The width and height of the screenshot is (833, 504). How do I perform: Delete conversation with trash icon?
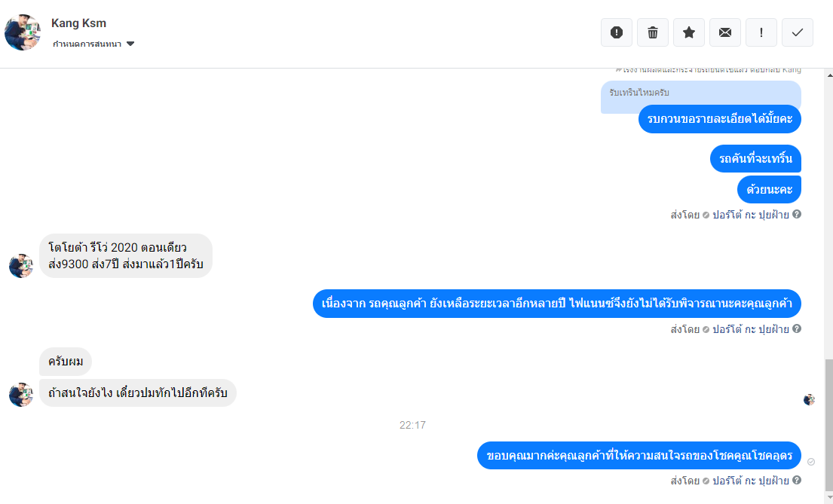coord(652,32)
